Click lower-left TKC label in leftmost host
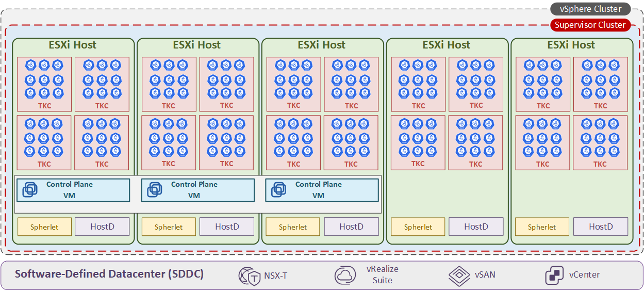 (x=44, y=164)
